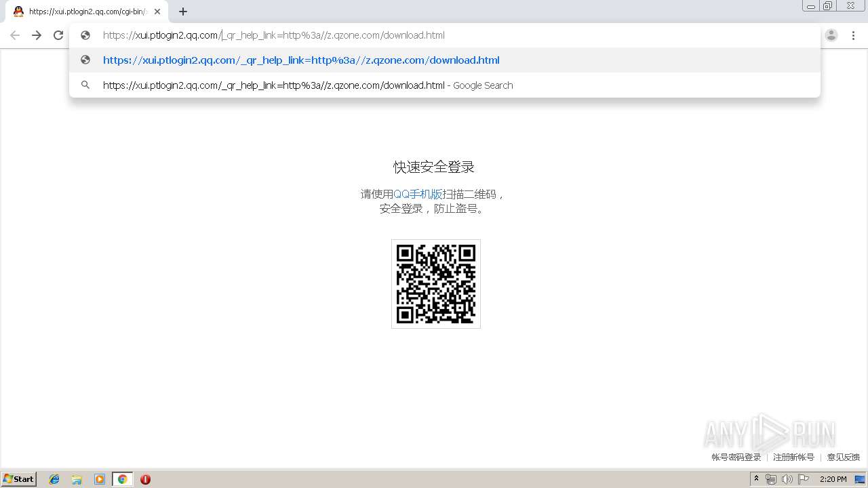
Task: Open the red Opera icon in the taskbar
Action: [x=145, y=479]
